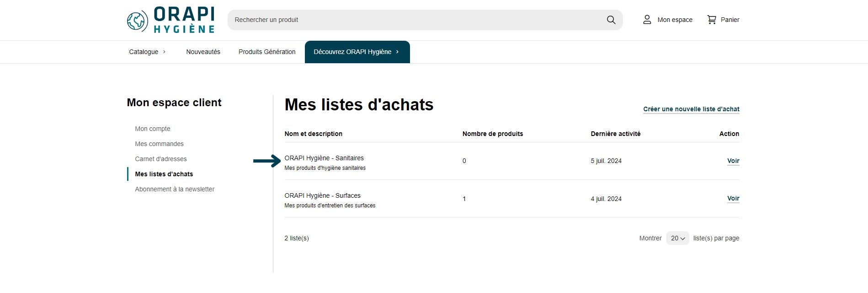Click the Mon espace client heading
The image size is (868, 293).
click(x=174, y=103)
